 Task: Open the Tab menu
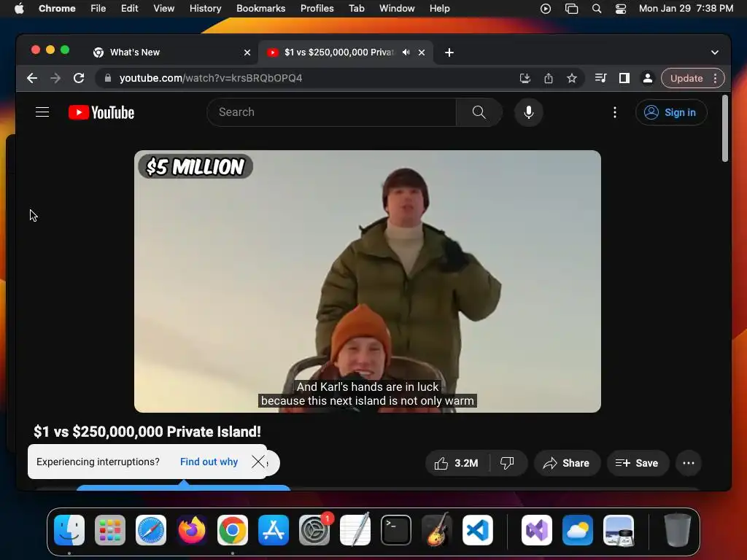356,9
